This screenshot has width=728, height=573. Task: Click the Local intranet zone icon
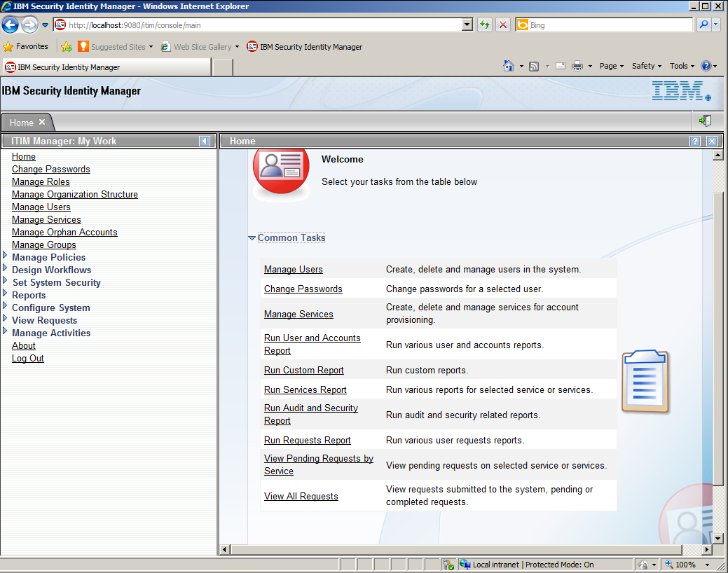pos(465,564)
